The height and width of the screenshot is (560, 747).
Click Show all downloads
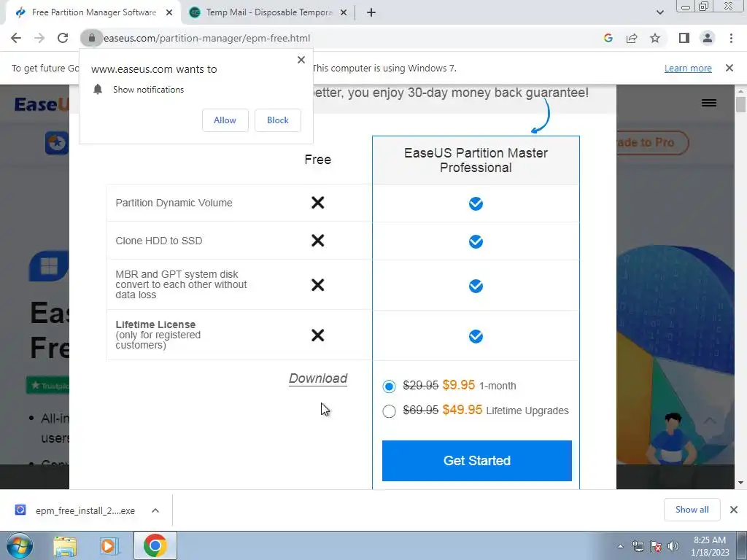click(x=692, y=510)
